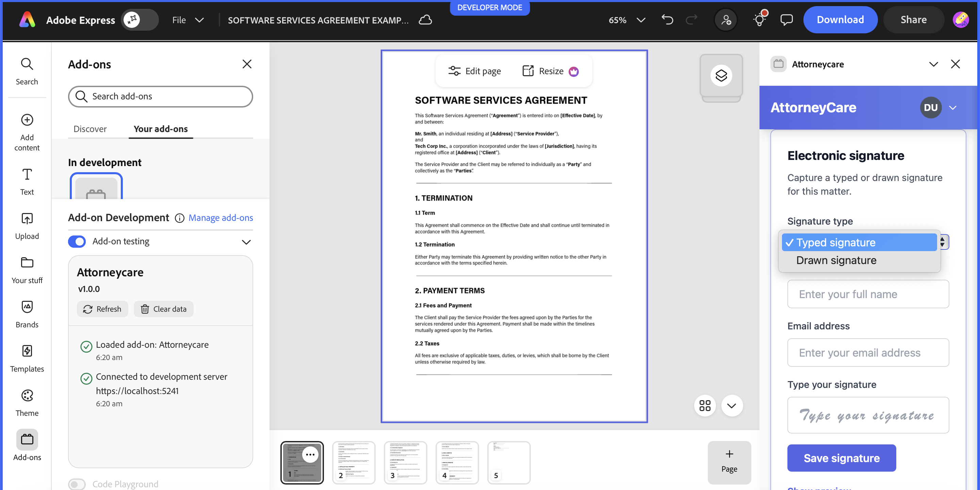Open the Manage add-ons link

220,218
